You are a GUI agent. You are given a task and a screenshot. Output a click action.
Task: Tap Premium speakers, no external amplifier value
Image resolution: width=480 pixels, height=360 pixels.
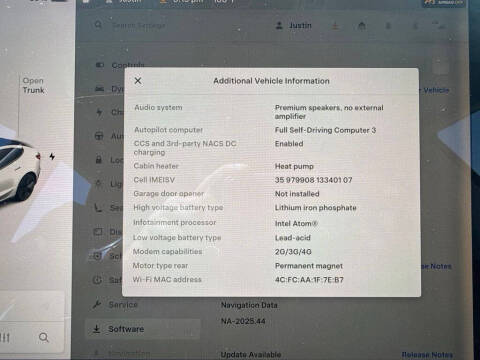click(329, 112)
